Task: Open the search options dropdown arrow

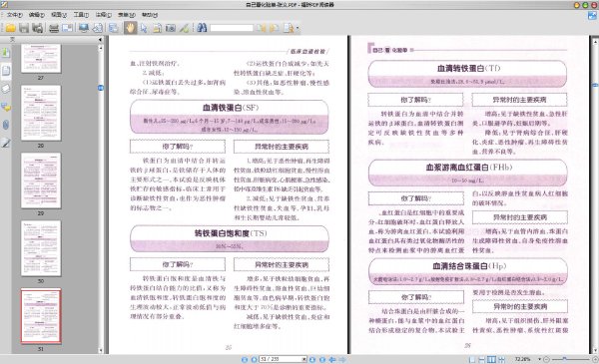Action: point(298,28)
